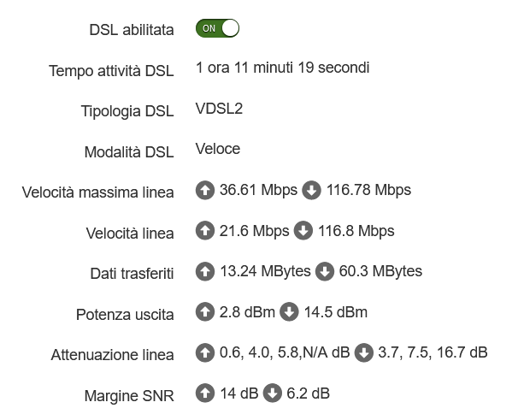Click download arrow icon beside 6.2 dB

(273, 393)
